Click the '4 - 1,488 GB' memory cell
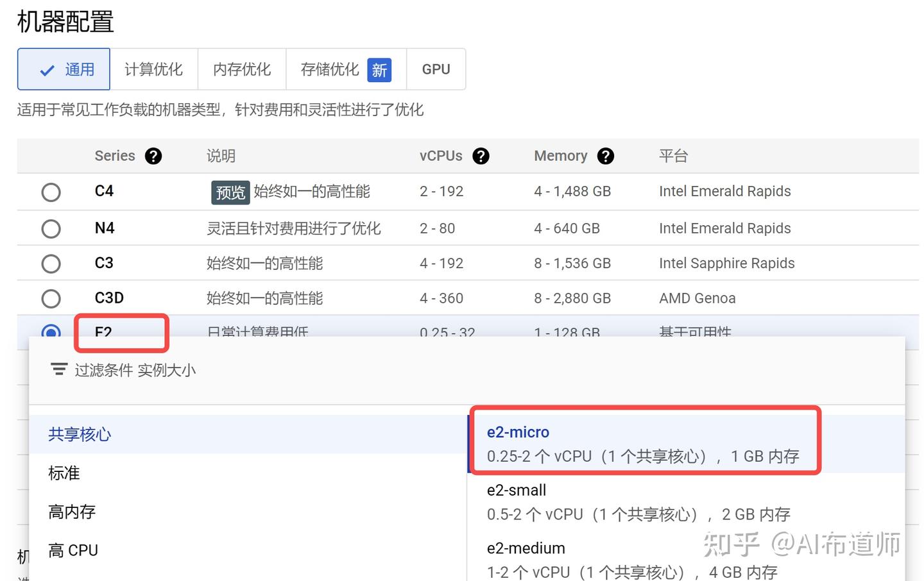The height and width of the screenshot is (581, 924). coord(572,191)
